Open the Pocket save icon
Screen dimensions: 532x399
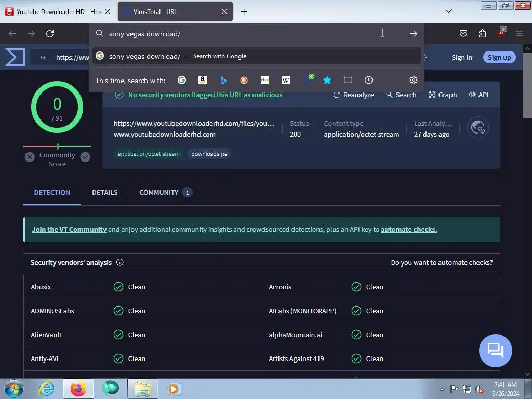[x=463, y=33]
